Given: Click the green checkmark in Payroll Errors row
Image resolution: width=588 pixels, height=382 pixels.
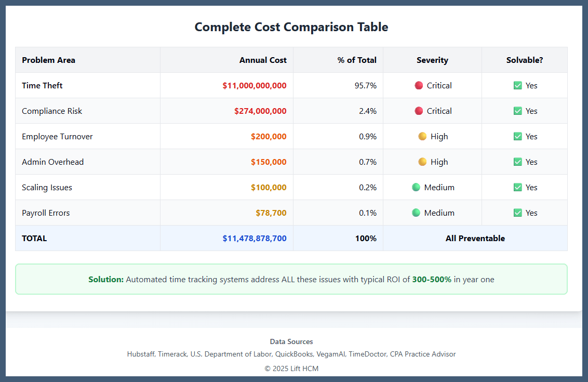Looking at the screenshot, I should (517, 213).
